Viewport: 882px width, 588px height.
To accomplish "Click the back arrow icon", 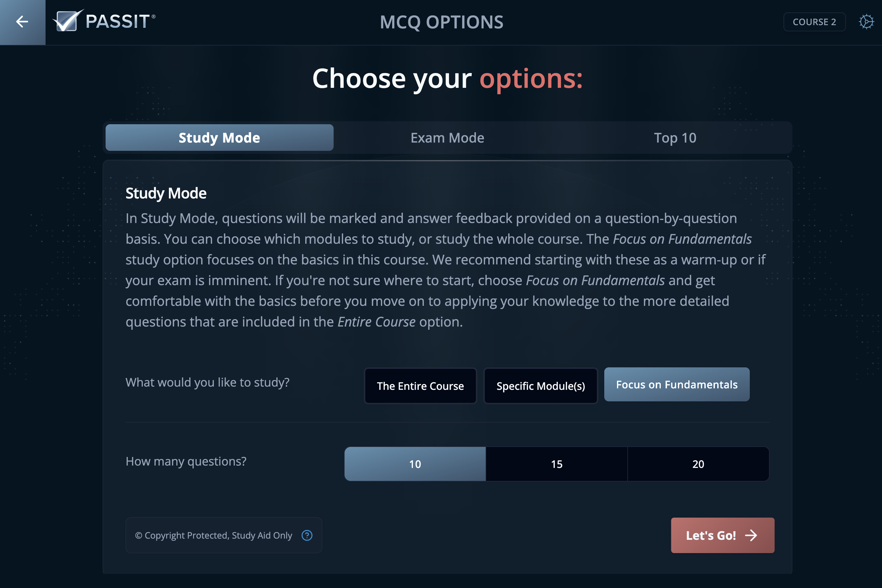I will point(22,22).
